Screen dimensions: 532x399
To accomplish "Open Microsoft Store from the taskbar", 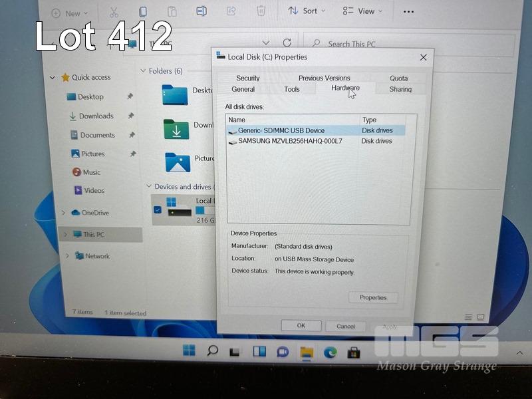I will tap(354, 352).
